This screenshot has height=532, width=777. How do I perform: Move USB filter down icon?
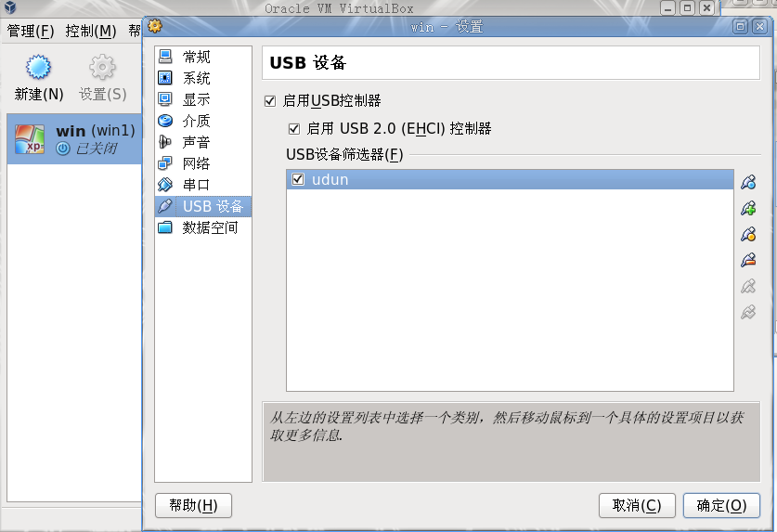[x=748, y=312]
